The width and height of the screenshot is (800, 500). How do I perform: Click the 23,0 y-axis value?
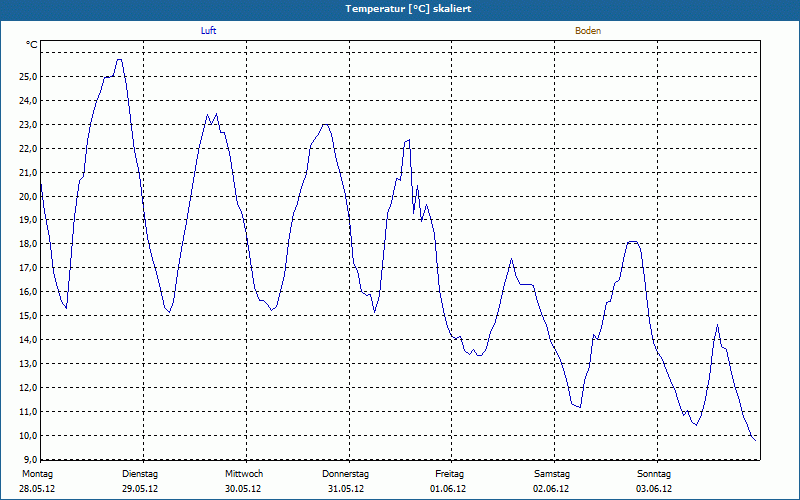(x=29, y=124)
